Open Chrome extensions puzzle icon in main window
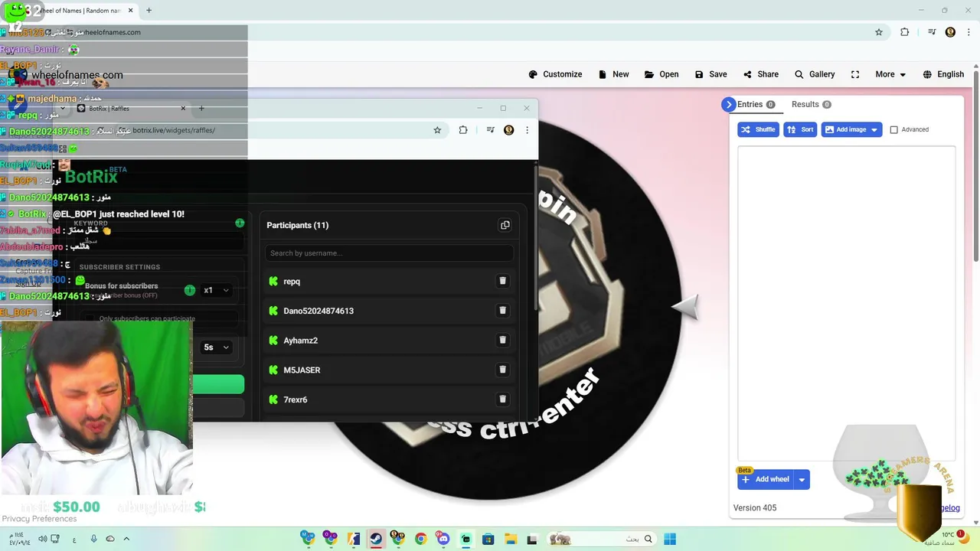980x551 pixels. coord(905,32)
